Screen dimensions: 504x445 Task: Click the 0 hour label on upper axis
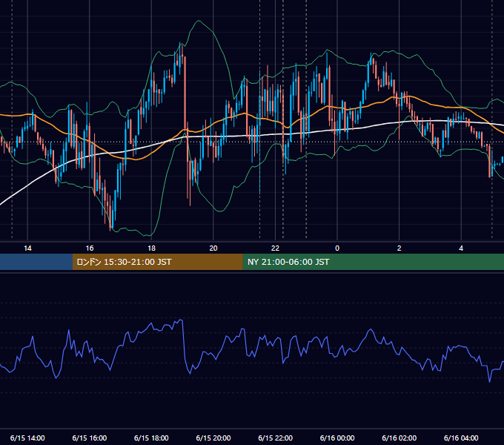point(337,248)
